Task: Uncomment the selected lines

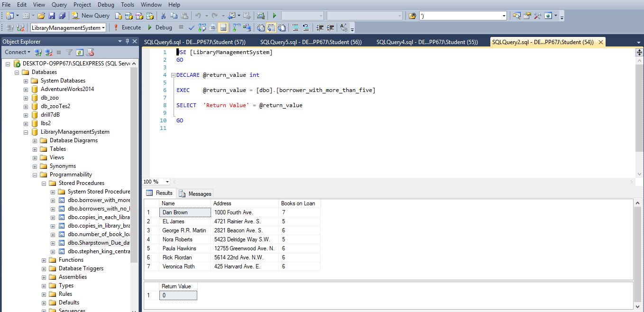Action: 306,28
